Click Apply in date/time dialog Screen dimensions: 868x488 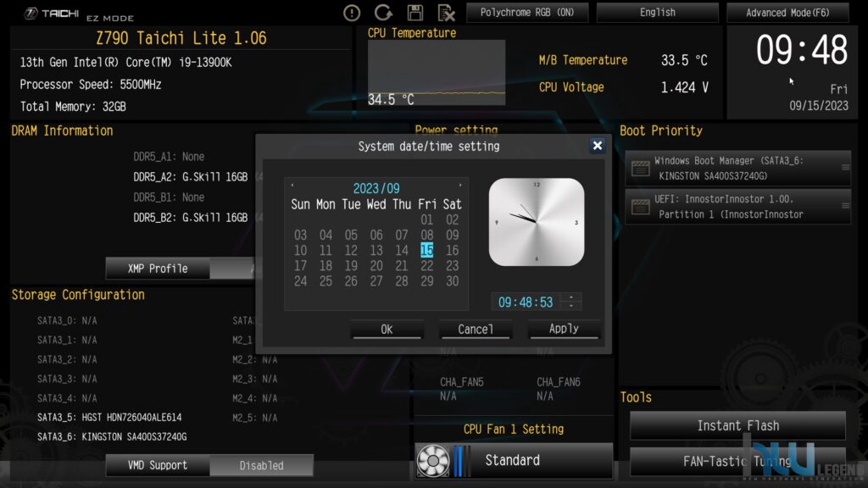(x=564, y=329)
